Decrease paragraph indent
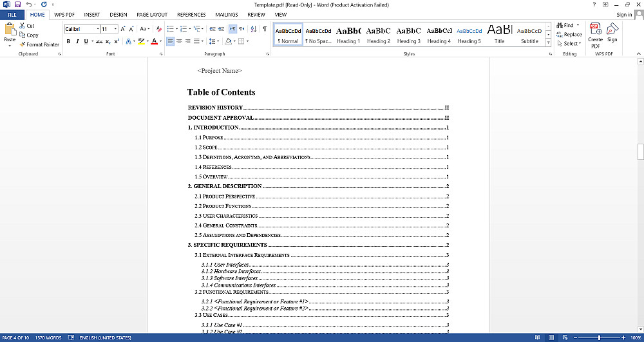Image resolution: width=644 pixels, height=342 pixels. (x=213, y=29)
